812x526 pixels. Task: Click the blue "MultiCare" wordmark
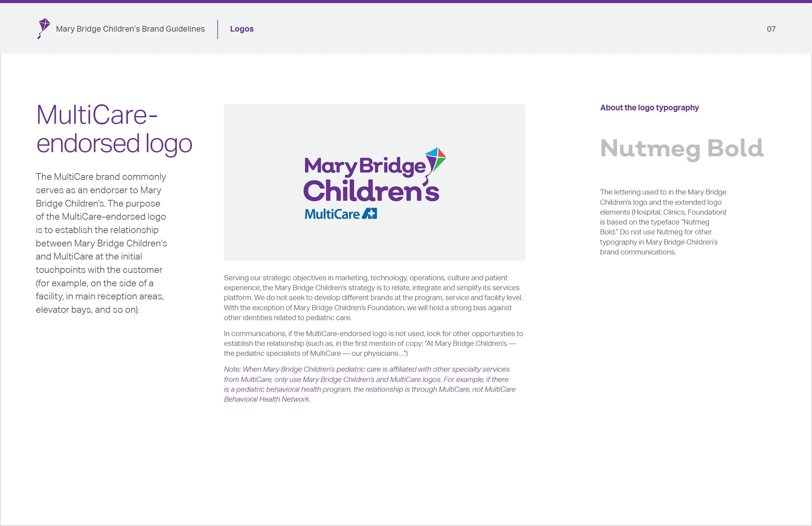coord(332,214)
